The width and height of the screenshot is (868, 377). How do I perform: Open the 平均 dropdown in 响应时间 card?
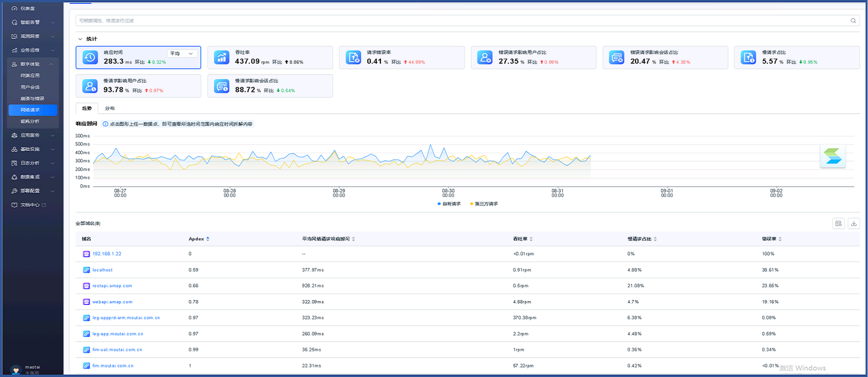click(182, 54)
